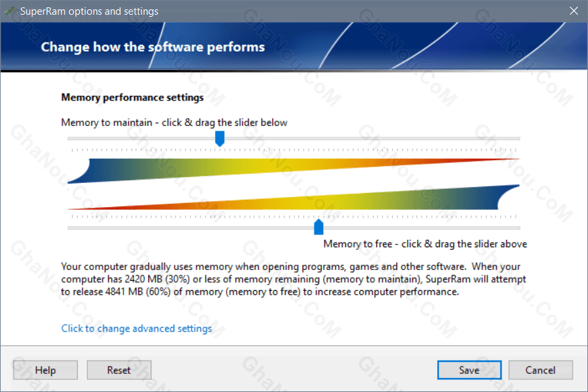This screenshot has width=588, height=392.
Task: Click the Memory to maintain instruction label
Action: (x=174, y=123)
